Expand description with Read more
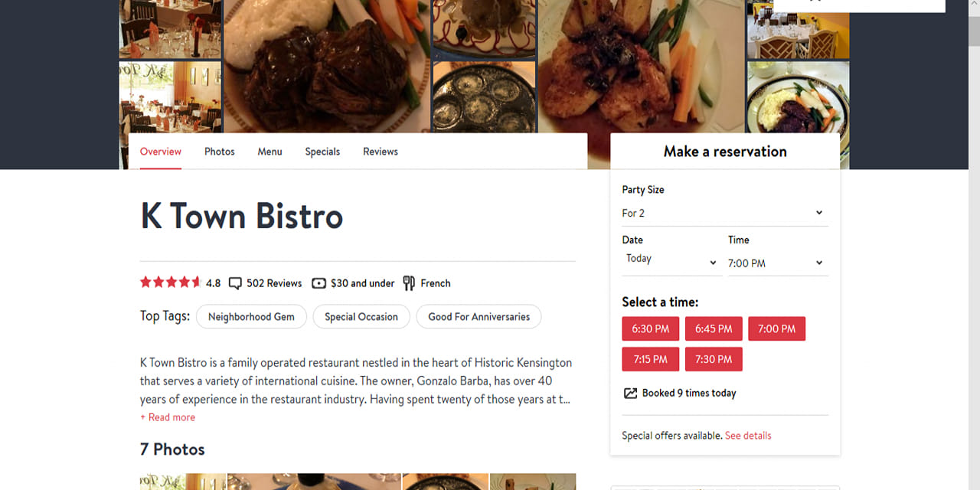Screen dimensions: 980x490 coord(168,417)
